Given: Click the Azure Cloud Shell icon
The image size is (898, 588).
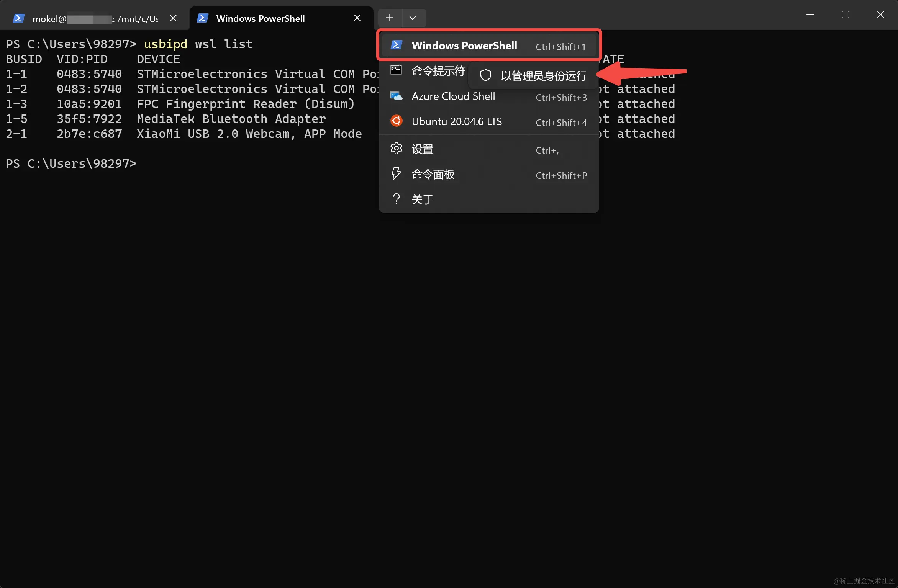Looking at the screenshot, I should [396, 96].
